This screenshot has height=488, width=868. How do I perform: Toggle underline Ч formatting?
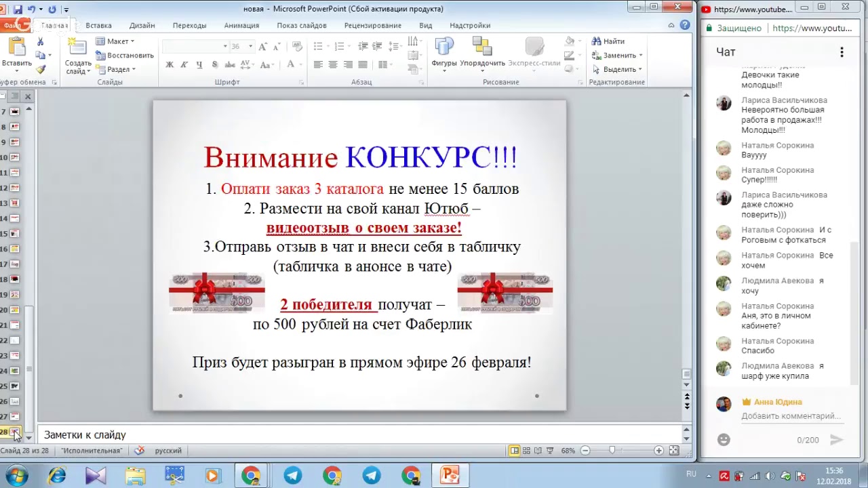click(199, 64)
